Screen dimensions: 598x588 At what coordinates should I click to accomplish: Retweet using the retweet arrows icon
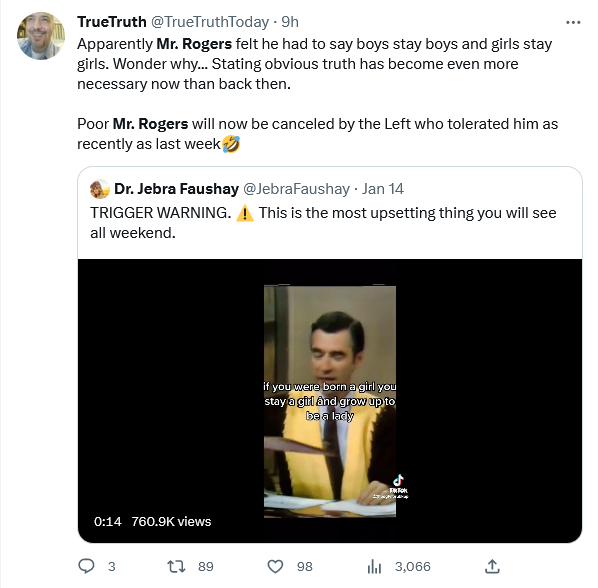(x=177, y=566)
